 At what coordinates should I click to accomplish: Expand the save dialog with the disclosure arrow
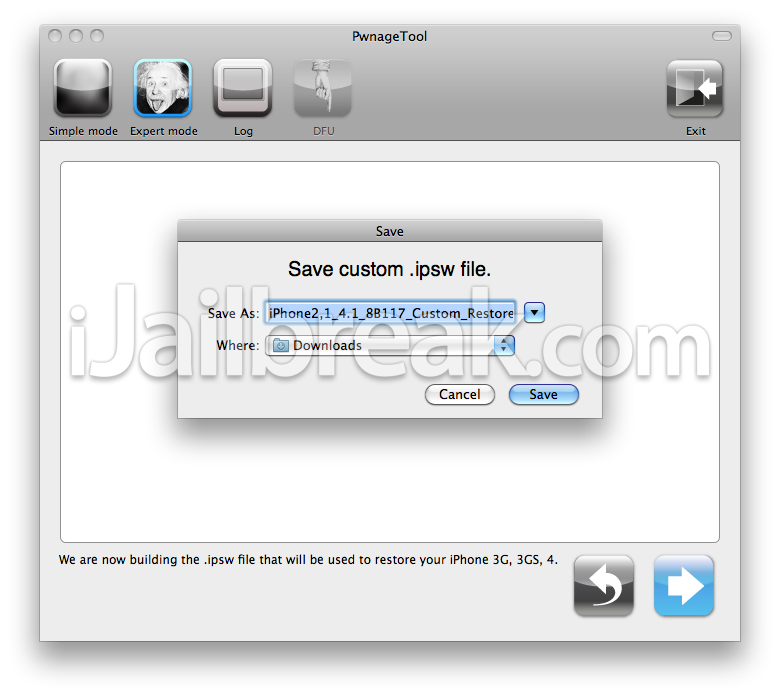(x=534, y=312)
